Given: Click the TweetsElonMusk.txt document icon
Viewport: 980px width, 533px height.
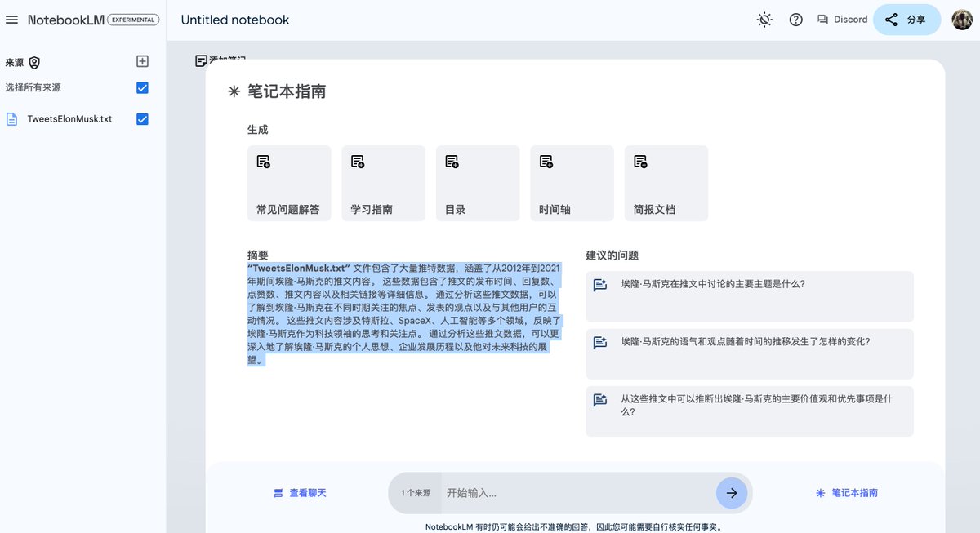Looking at the screenshot, I should click(12, 119).
